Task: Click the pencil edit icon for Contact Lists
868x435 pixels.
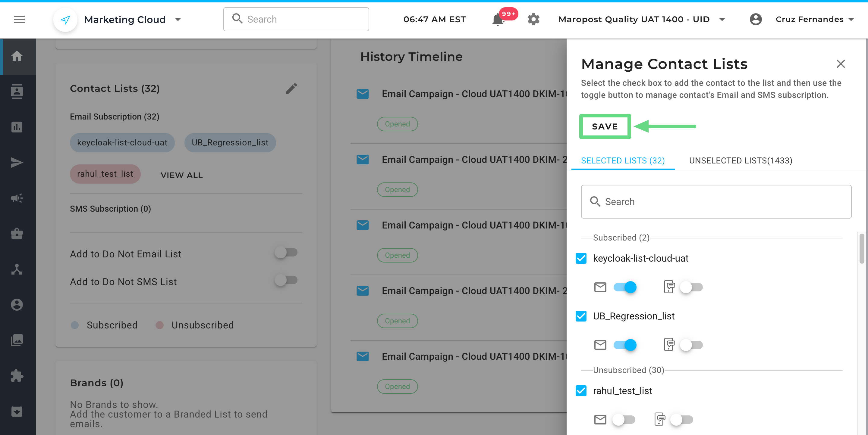Action: [x=291, y=89]
